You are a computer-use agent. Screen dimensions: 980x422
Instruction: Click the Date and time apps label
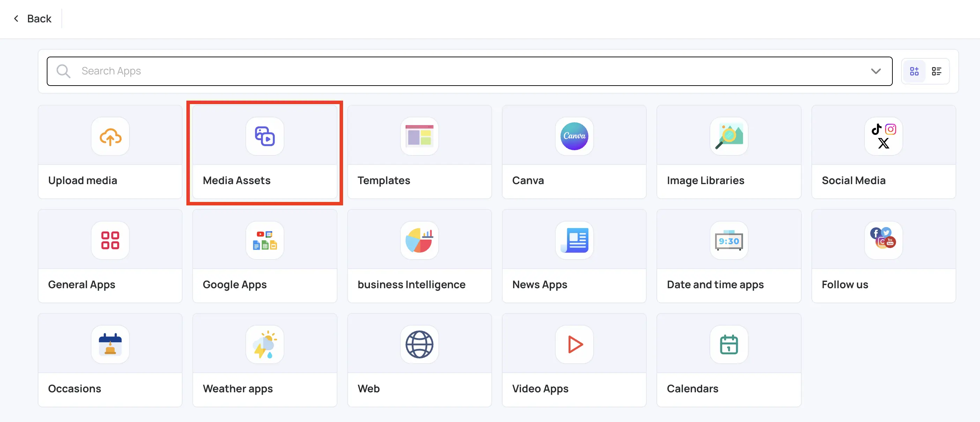715,284
